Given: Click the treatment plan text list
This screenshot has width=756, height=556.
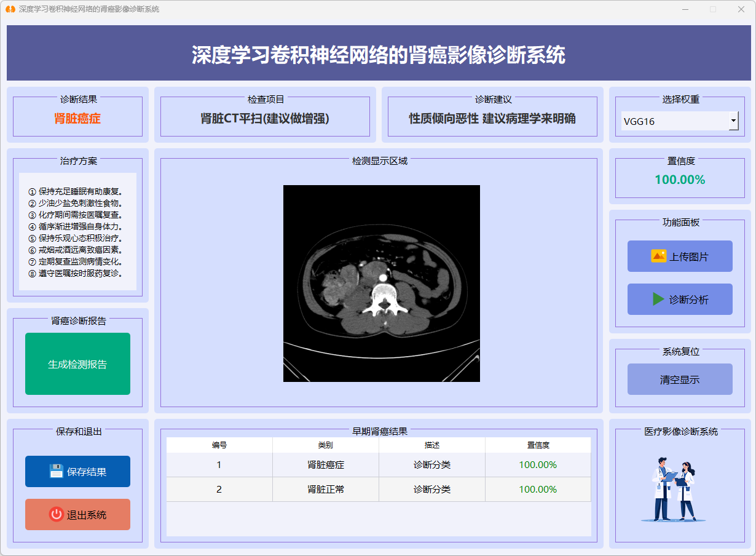Looking at the screenshot, I should pyautogui.click(x=77, y=232).
